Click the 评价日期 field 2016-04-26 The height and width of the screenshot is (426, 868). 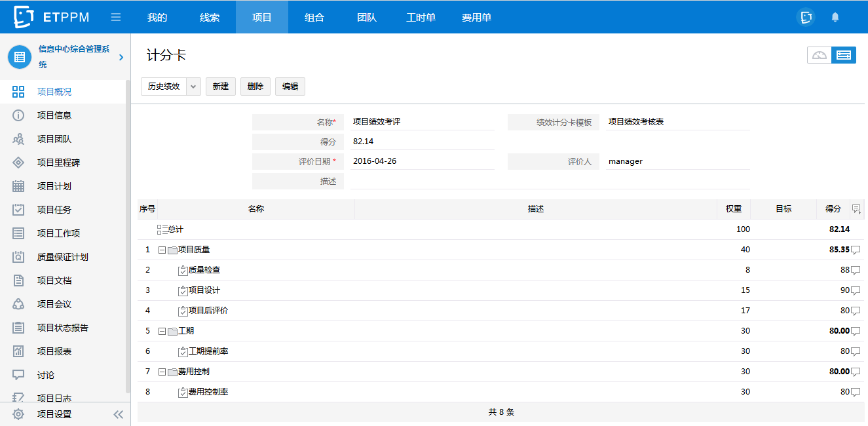coord(423,161)
